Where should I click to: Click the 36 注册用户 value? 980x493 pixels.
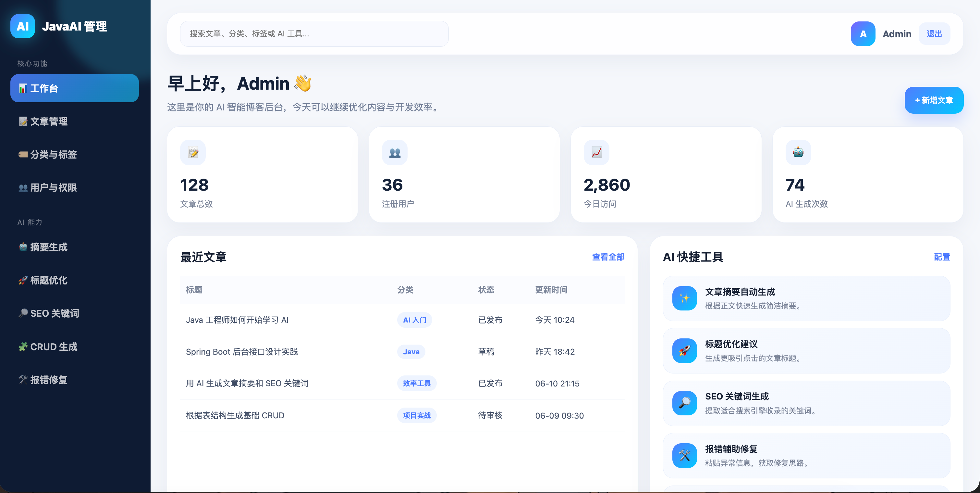(x=392, y=185)
